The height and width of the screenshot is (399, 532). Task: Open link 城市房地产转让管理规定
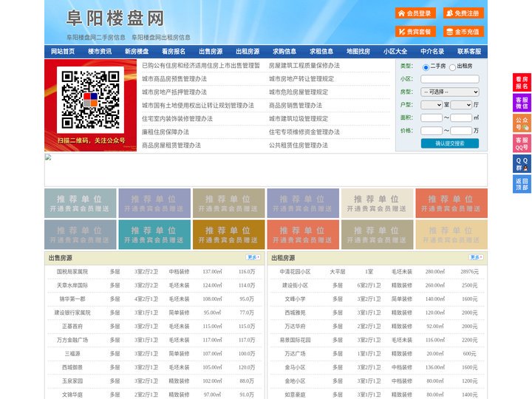click(x=301, y=79)
